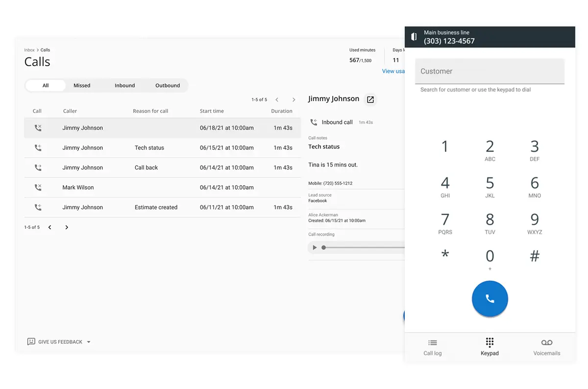Open Voicemails in the dialer
This screenshot has height=389, width=588.
pos(546,347)
